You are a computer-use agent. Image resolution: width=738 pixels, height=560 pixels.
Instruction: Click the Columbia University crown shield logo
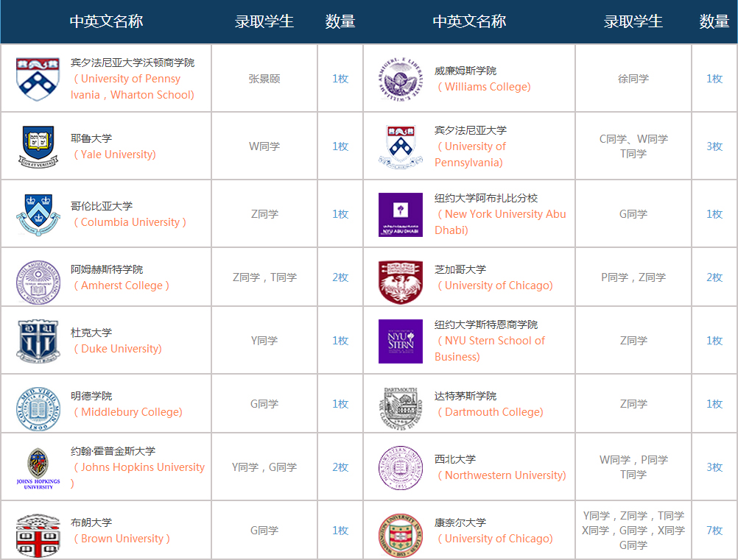pyautogui.click(x=38, y=214)
